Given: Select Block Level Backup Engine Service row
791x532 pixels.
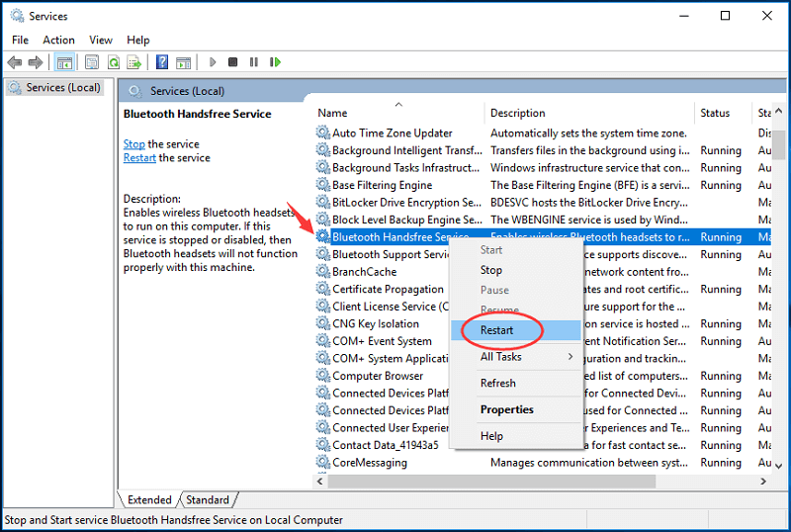Looking at the screenshot, I should [543, 220].
